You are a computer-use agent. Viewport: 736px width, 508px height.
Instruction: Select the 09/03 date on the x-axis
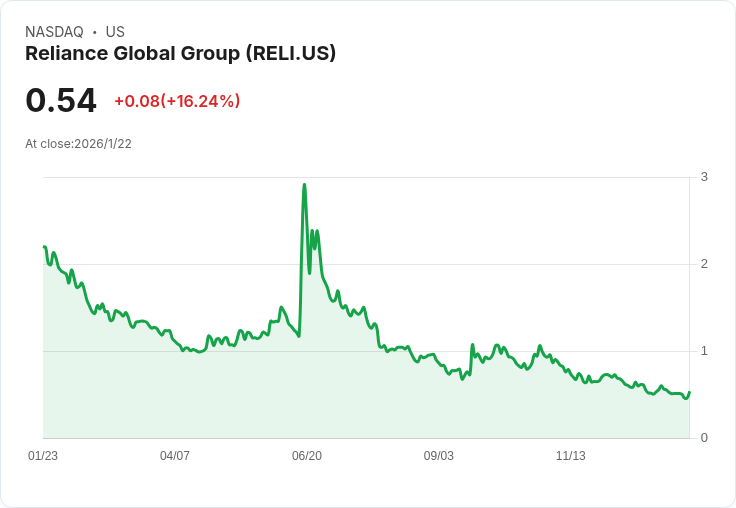tap(439, 456)
